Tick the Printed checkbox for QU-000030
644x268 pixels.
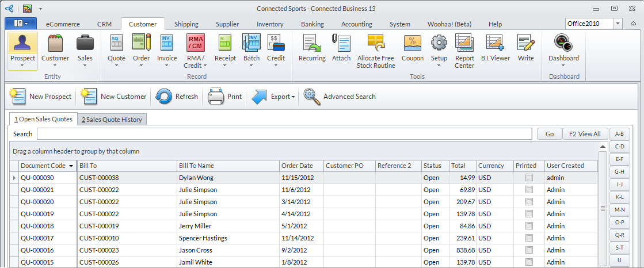(x=529, y=178)
